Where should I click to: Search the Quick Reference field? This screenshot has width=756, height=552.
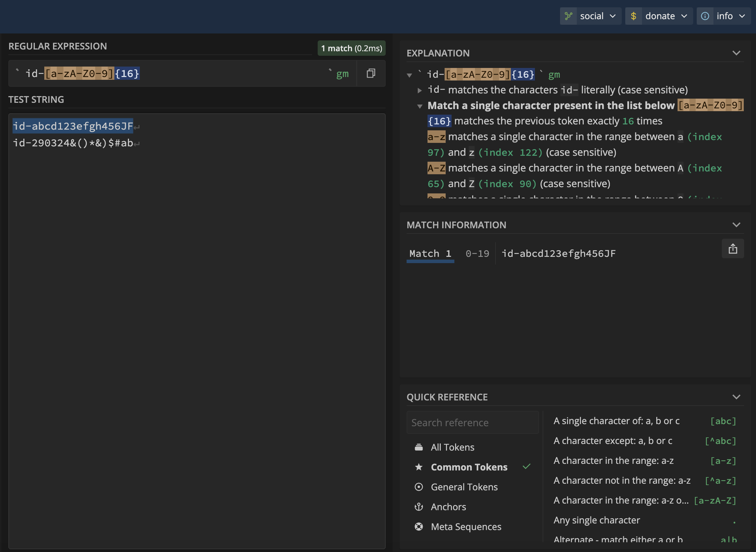pos(472,422)
